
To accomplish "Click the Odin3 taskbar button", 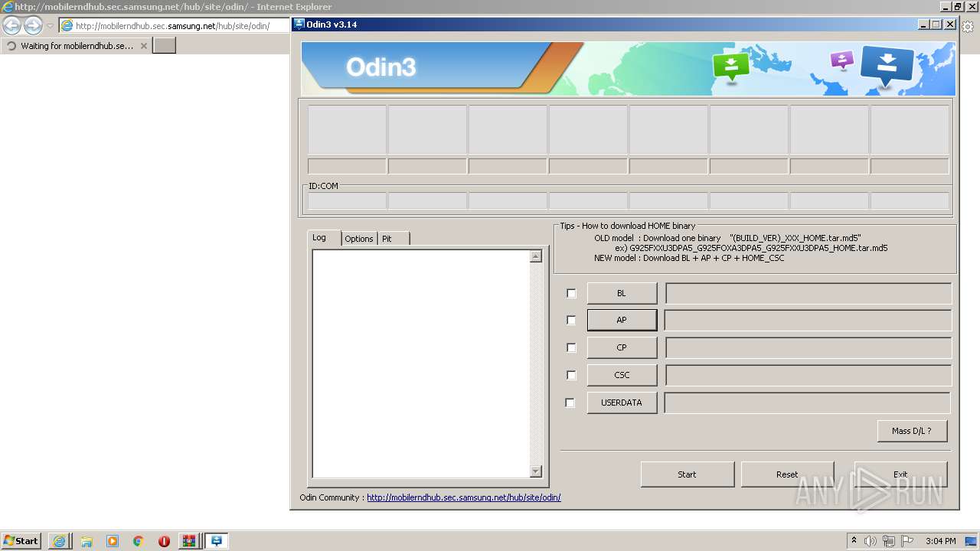I will [x=217, y=541].
